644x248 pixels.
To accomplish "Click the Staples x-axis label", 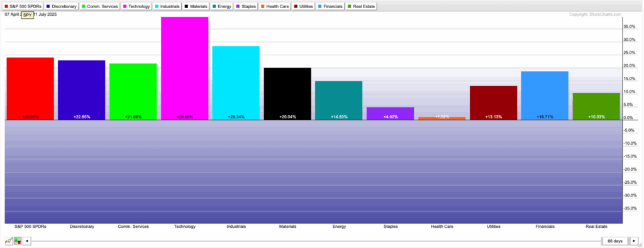I will point(390,227).
